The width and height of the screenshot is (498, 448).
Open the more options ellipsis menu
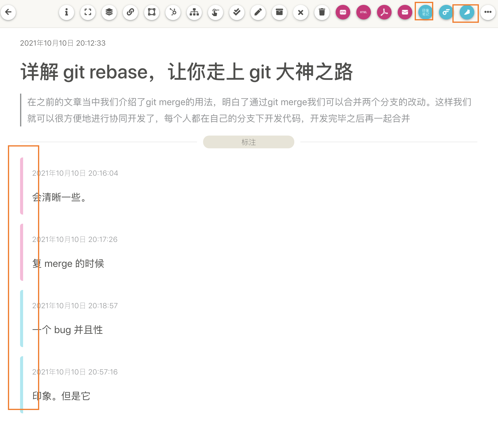pyautogui.click(x=488, y=12)
